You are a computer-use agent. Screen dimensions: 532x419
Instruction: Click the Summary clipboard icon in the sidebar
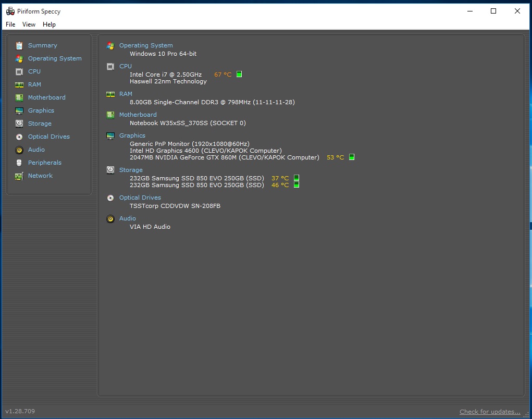tap(19, 45)
